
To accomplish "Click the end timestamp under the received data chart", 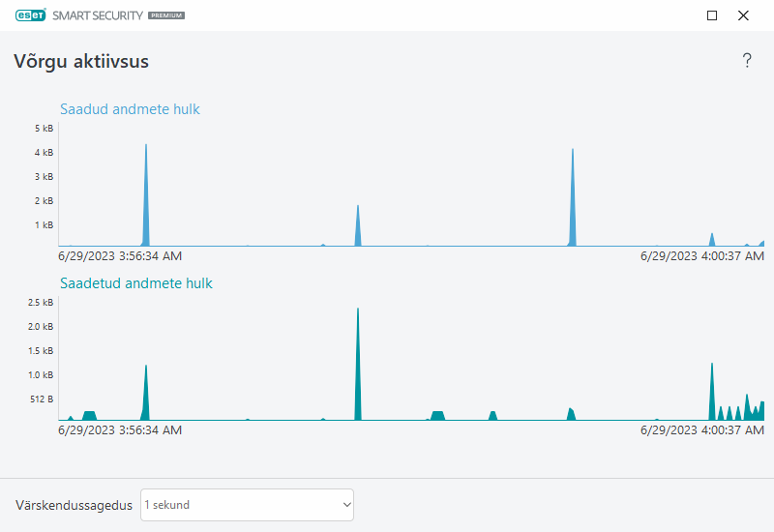I will [x=702, y=256].
